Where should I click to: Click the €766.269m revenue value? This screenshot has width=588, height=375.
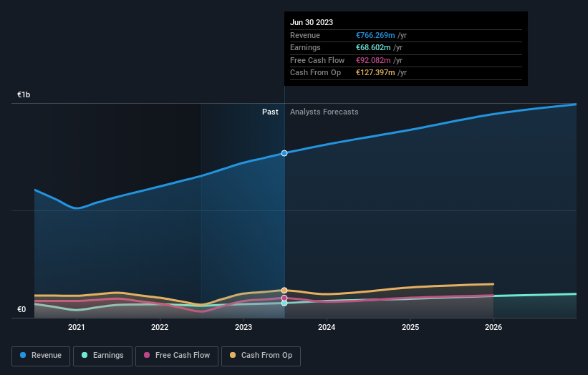(x=375, y=35)
